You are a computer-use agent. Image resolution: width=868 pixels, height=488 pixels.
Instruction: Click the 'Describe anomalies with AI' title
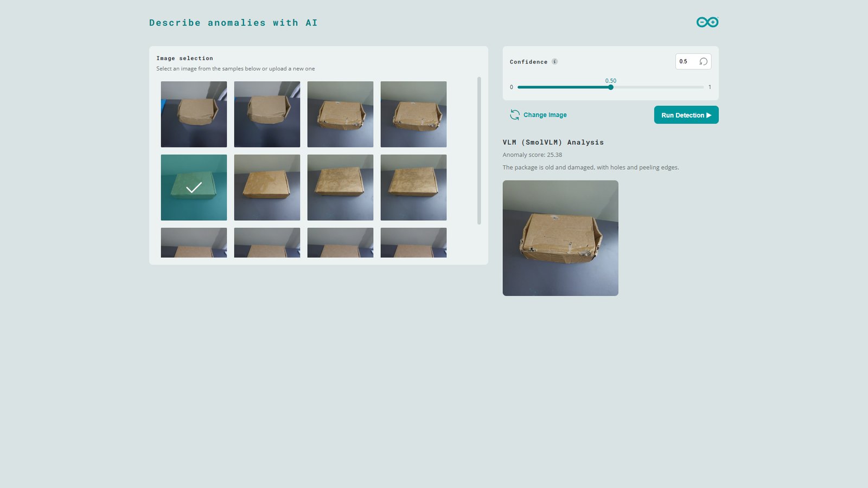tap(233, 23)
